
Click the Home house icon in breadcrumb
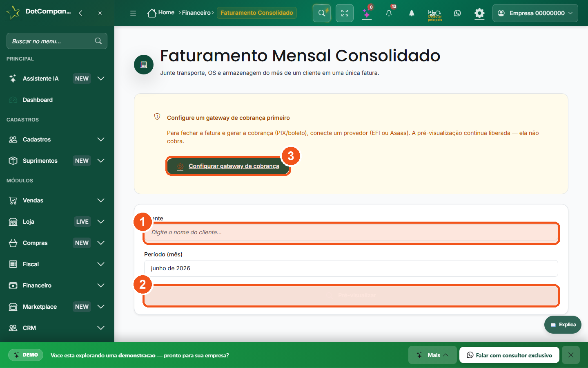click(152, 13)
